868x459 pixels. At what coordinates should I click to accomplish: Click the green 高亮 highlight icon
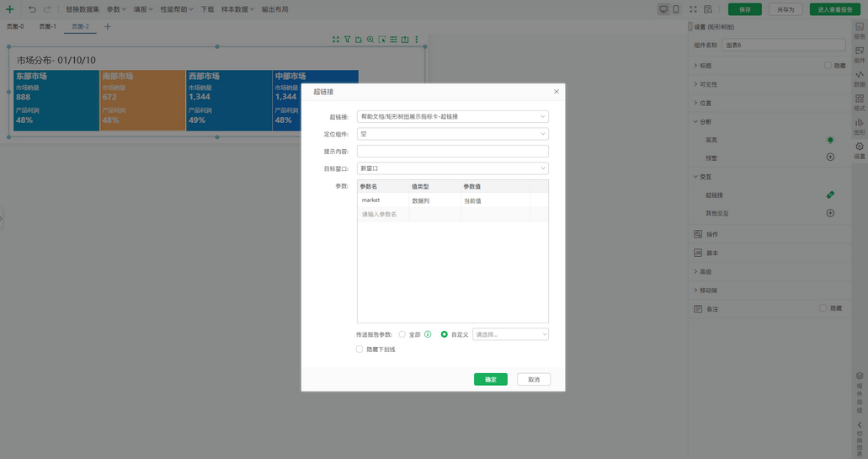[830, 140]
